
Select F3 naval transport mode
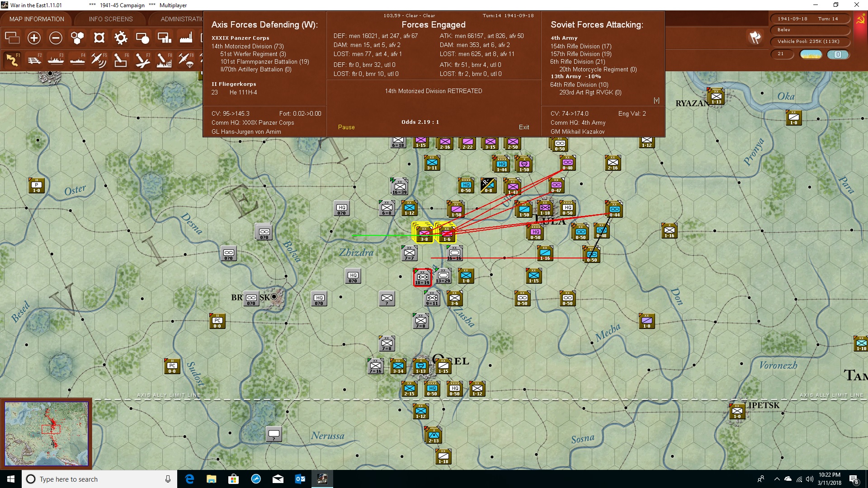(x=56, y=60)
